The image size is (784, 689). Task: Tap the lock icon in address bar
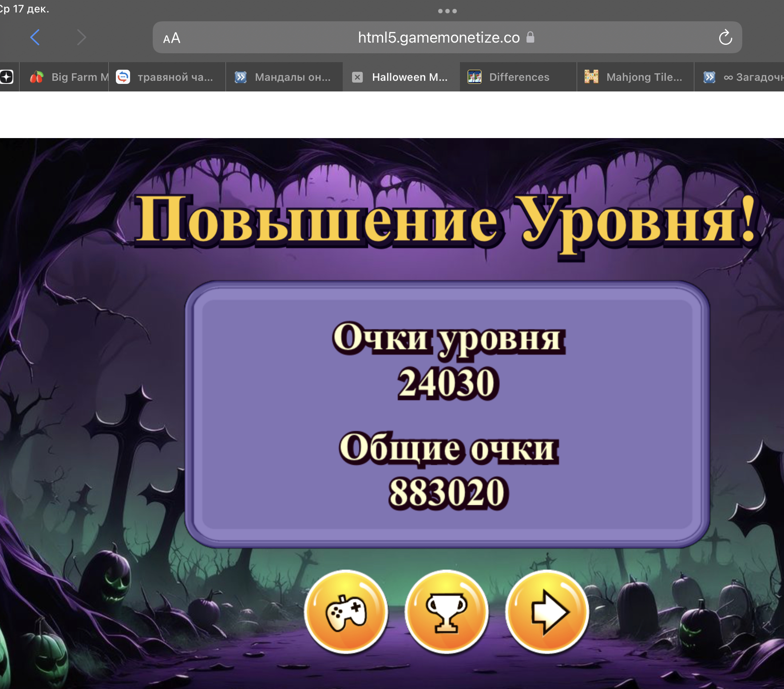530,37
